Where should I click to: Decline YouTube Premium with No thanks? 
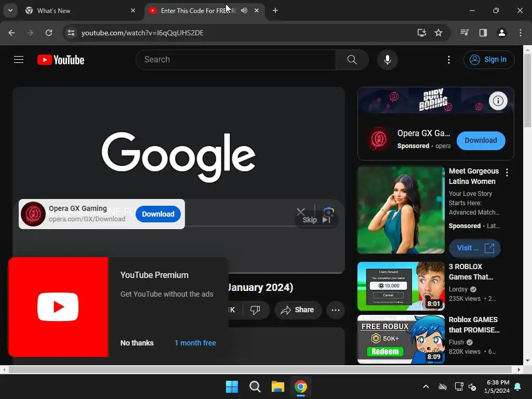tap(137, 343)
